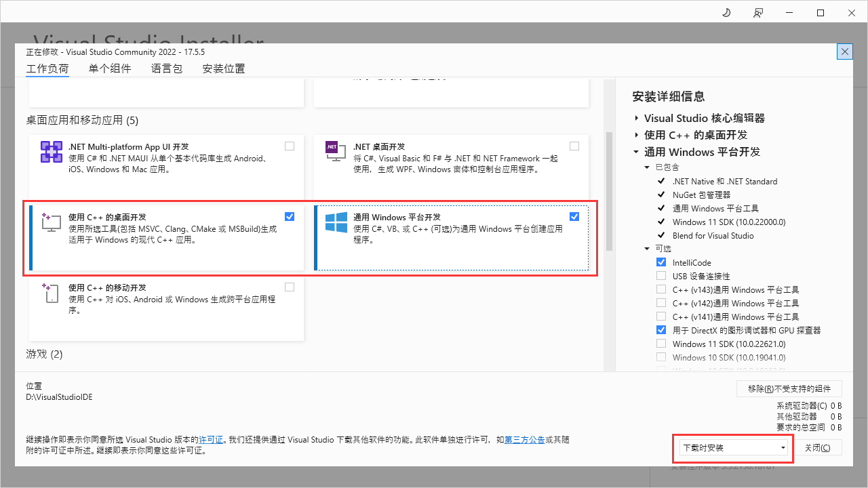Click Windows 11 SDK (10.0.22000.0) item
Viewport: 868px width, 488px height.
pos(729,222)
